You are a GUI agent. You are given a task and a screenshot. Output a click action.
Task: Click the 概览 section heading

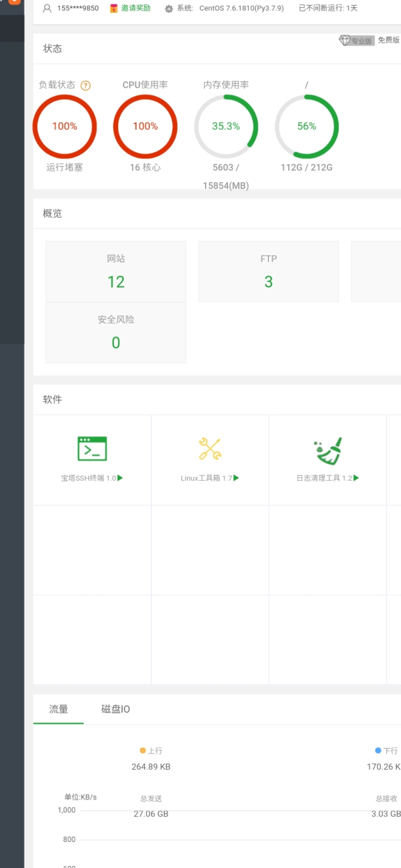click(52, 214)
